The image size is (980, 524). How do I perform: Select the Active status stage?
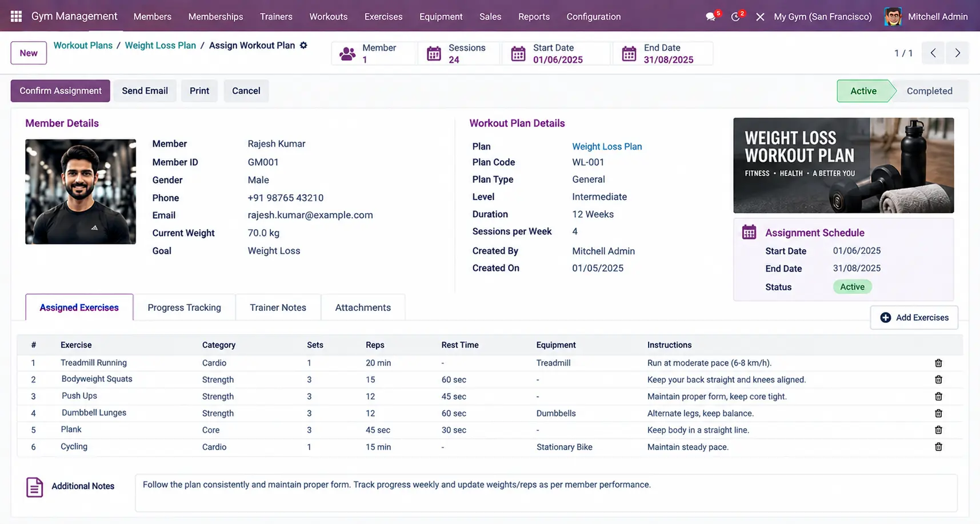point(863,91)
